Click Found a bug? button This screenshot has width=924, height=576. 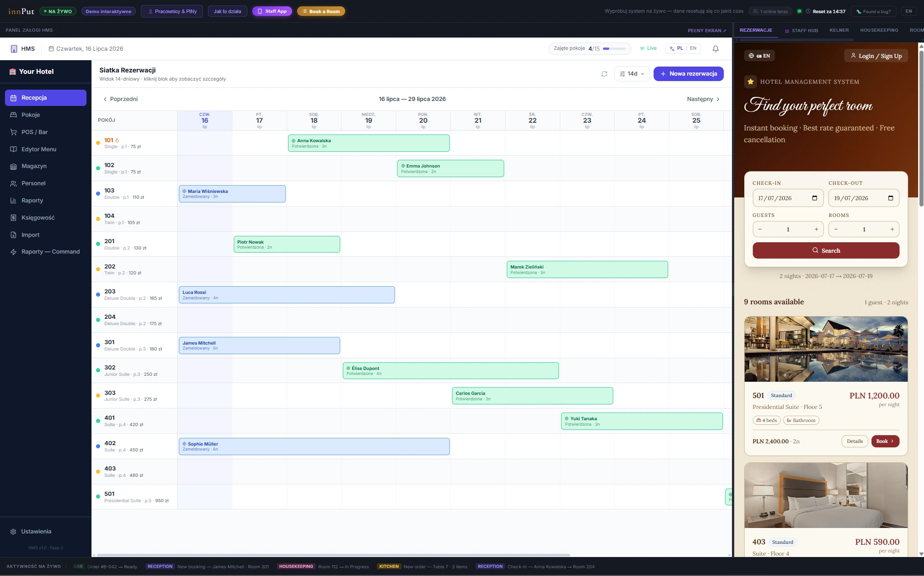(874, 11)
